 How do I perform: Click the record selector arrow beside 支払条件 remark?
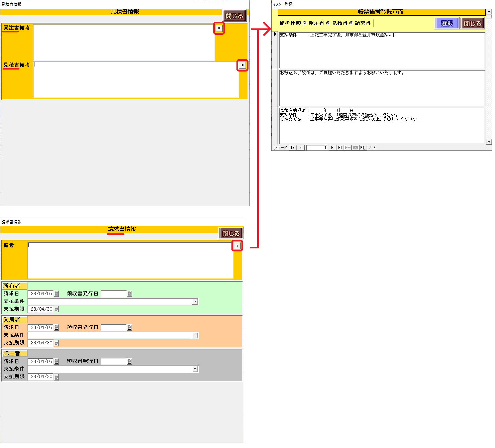[x=275, y=34]
